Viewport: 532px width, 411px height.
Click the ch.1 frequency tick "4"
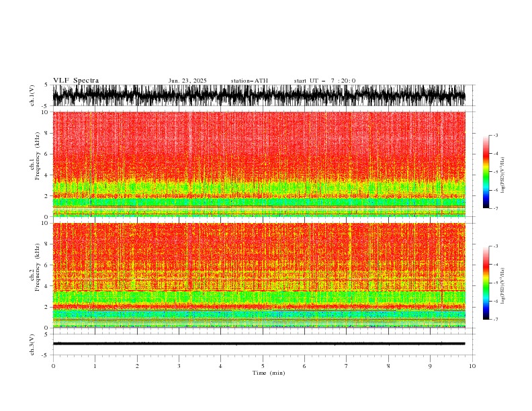point(47,175)
